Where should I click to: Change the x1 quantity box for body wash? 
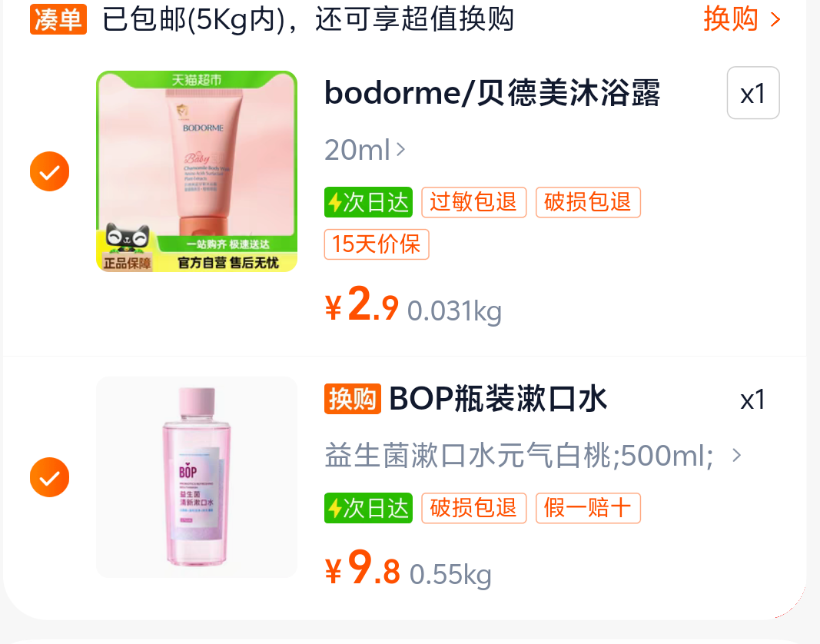click(753, 93)
